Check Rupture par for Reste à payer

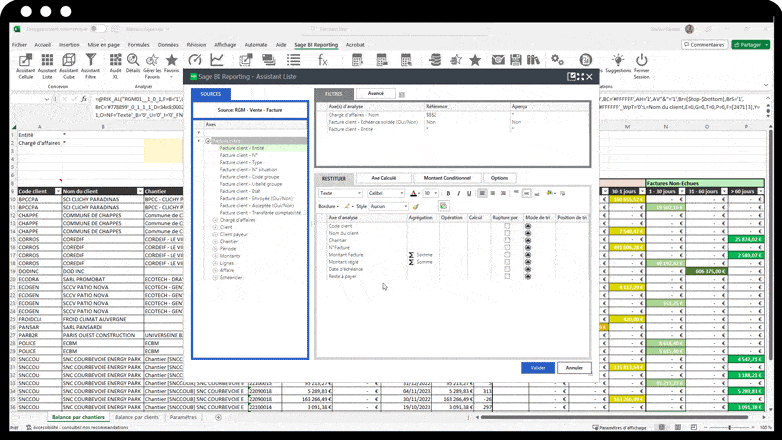click(x=507, y=276)
